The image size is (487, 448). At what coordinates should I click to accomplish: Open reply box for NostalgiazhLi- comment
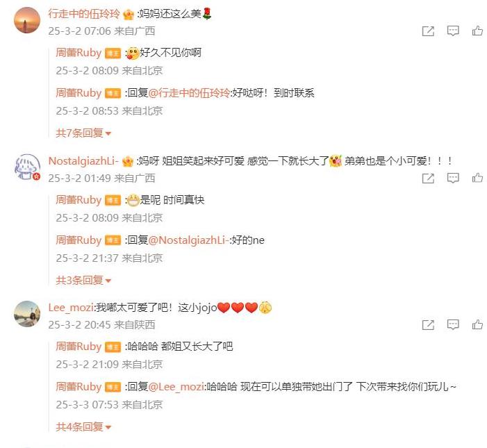[453, 179]
